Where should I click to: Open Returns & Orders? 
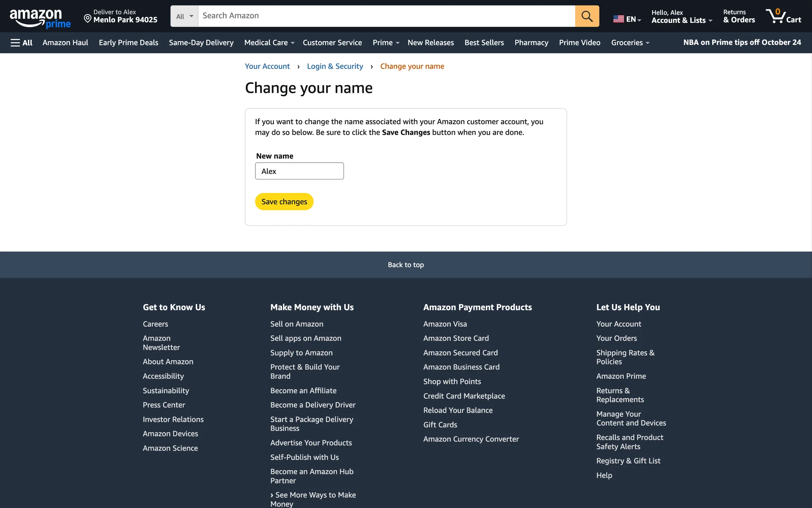(738, 16)
